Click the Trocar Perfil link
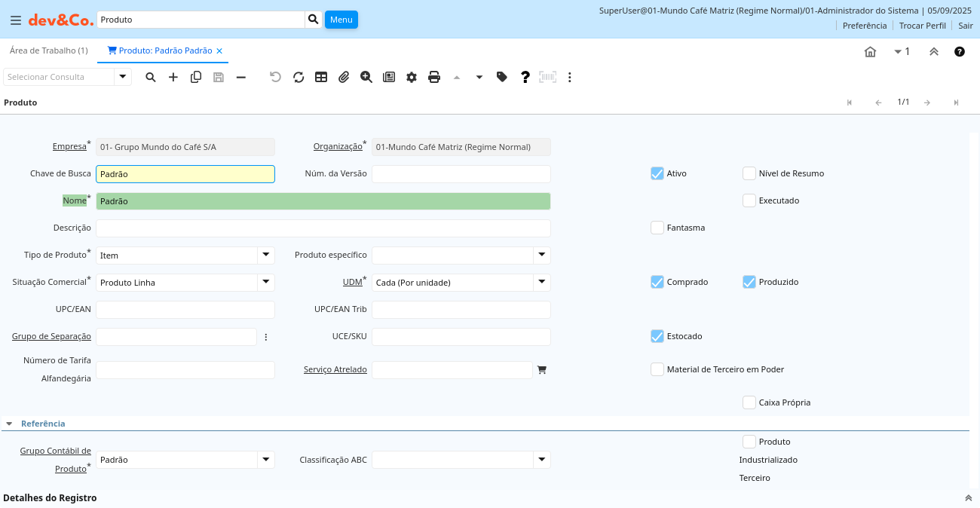980x508 pixels. 922,26
